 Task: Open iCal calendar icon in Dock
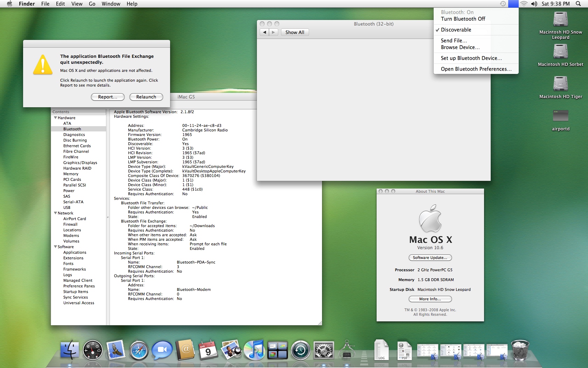pos(208,350)
